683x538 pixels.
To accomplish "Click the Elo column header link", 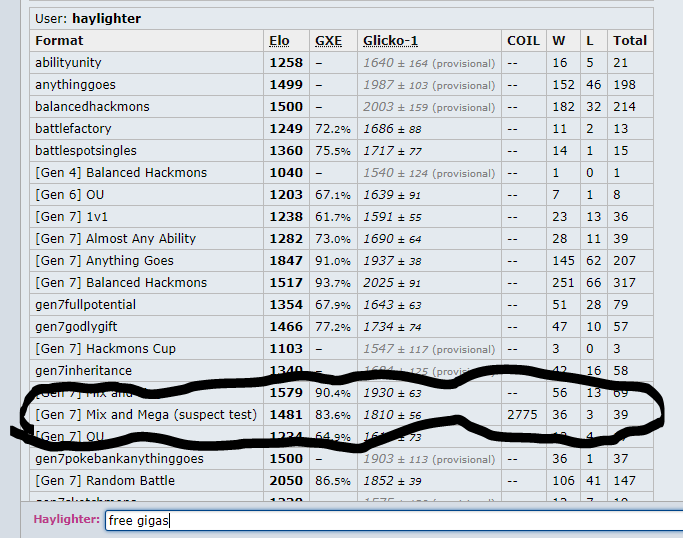I will [x=279, y=41].
